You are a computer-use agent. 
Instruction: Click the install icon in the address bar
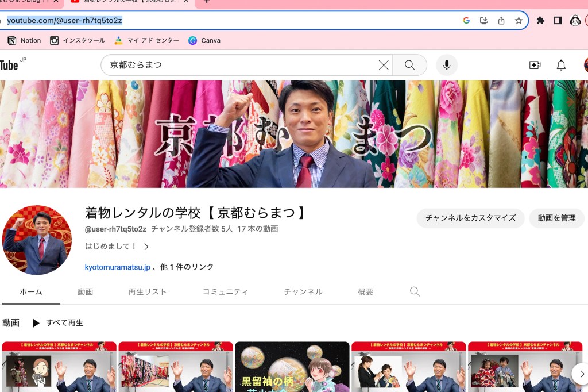(483, 20)
